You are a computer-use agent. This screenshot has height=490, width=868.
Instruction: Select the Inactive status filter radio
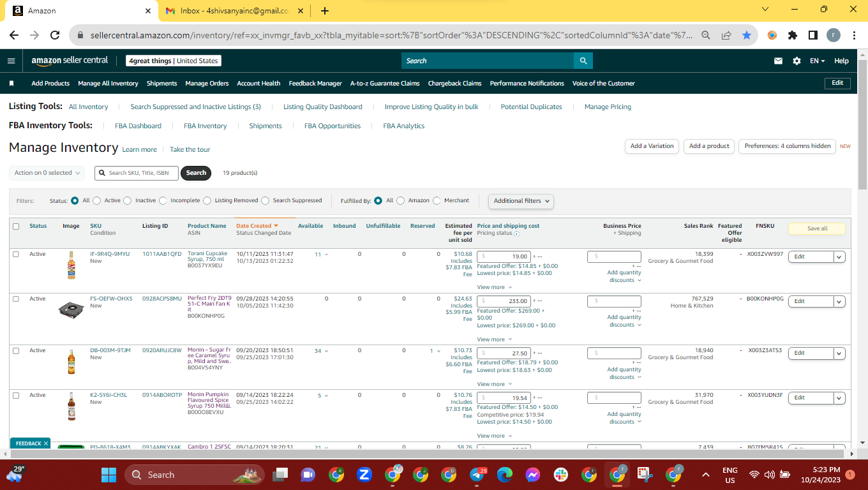pyautogui.click(x=128, y=200)
